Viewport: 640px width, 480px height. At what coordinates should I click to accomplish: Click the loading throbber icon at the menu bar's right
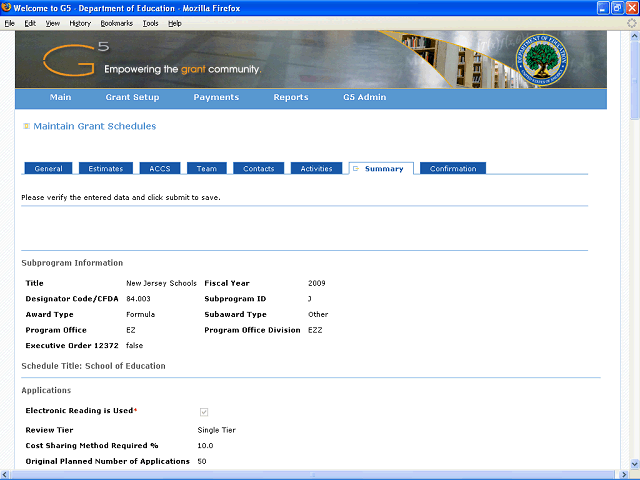(630, 22)
